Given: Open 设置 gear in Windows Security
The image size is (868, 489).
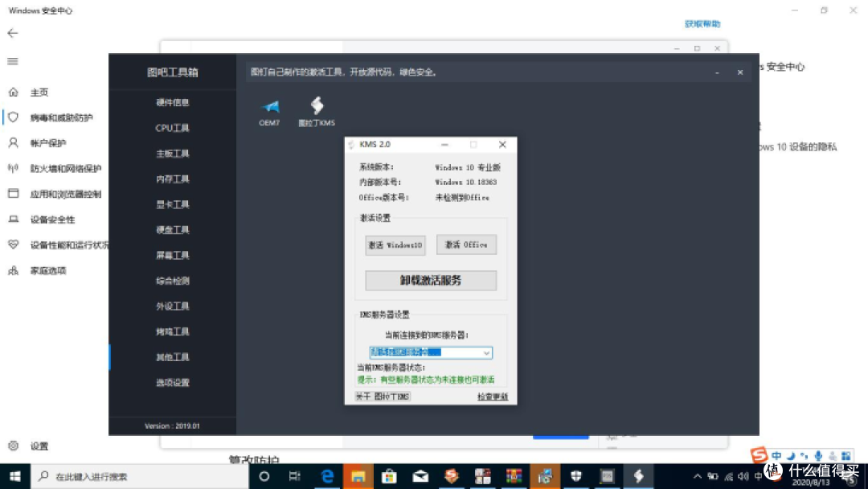Looking at the screenshot, I should [14, 446].
